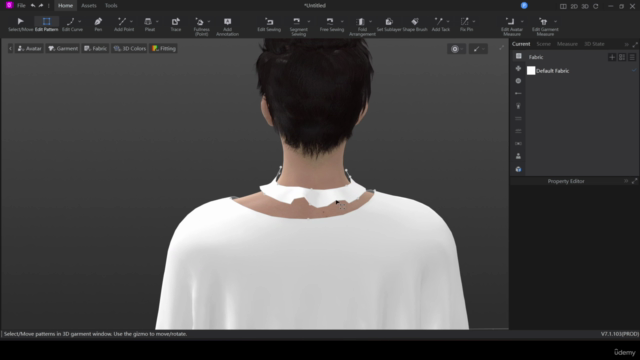Open the Add Tack dropdown arrow
The height and width of the screenshot is (360, 640).
point(448,21)
